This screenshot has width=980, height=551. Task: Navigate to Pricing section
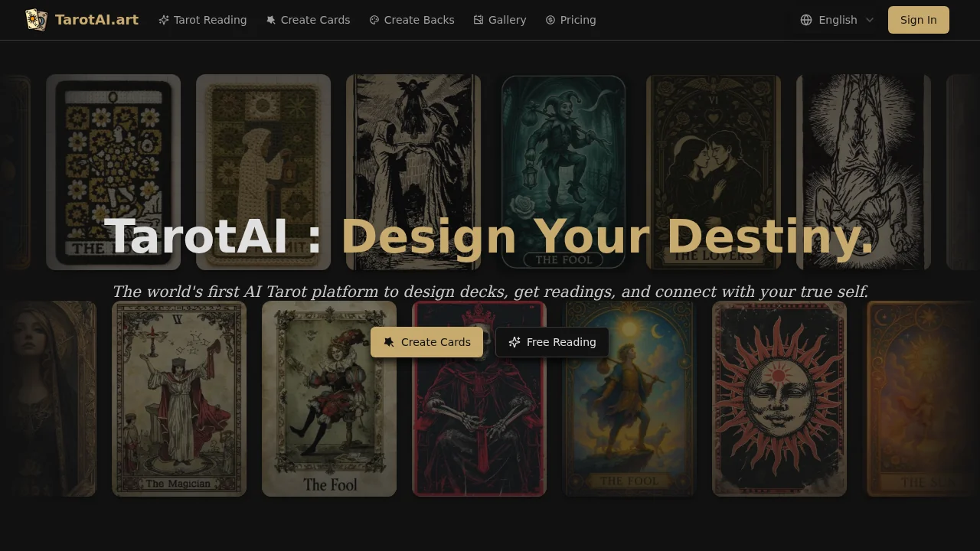point(577,20)
